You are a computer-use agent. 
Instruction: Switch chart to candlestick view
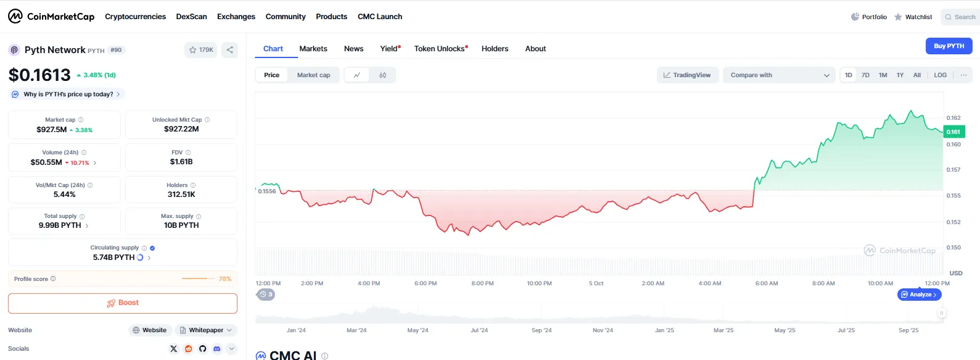tap(382, 75)
